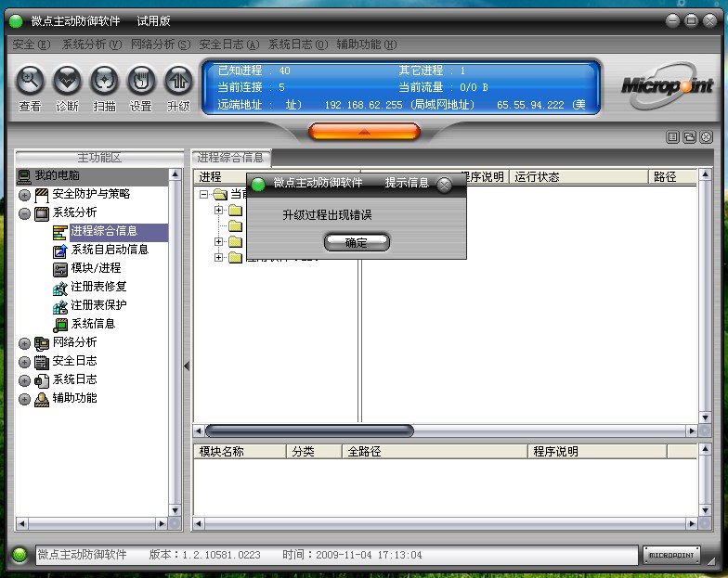This screenshot has height=578, width=728.
Task: Collapse sidebar with the left-pointing arrow handle
Action: point(187,366)
